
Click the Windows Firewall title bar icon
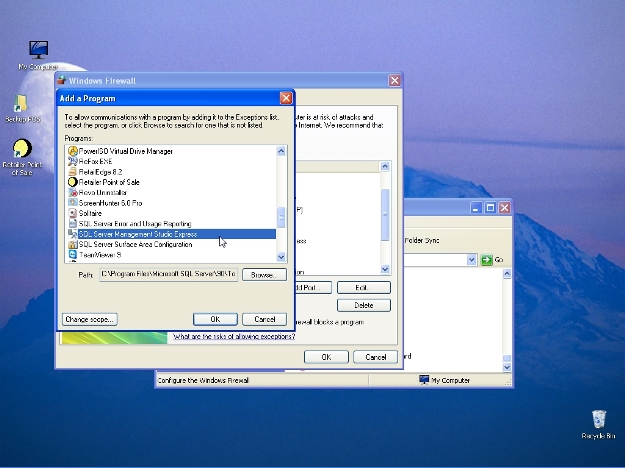[61, 80]
